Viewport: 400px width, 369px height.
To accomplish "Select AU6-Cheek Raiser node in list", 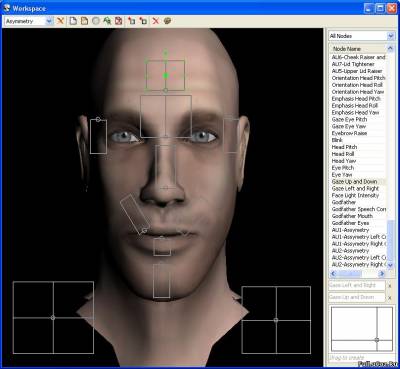I will point(358,57).
